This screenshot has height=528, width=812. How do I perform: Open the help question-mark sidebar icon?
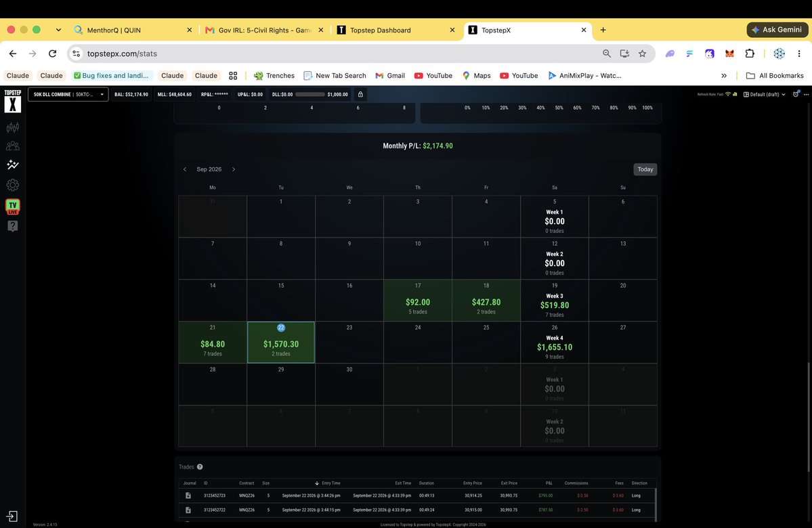click(x=12, y=225)
